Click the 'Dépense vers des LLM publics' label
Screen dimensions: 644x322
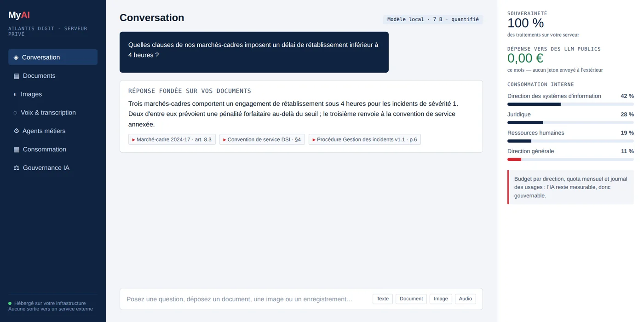click(x=554, y=49)
